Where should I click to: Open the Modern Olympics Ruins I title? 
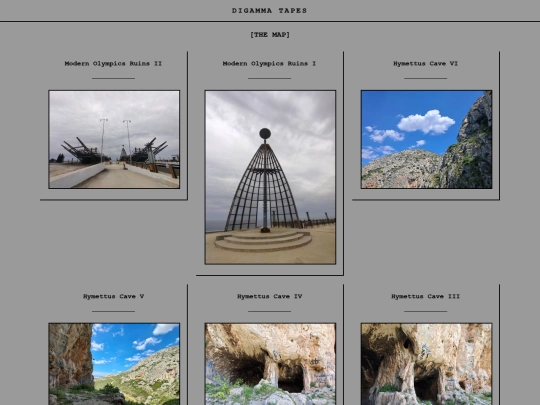269,63
